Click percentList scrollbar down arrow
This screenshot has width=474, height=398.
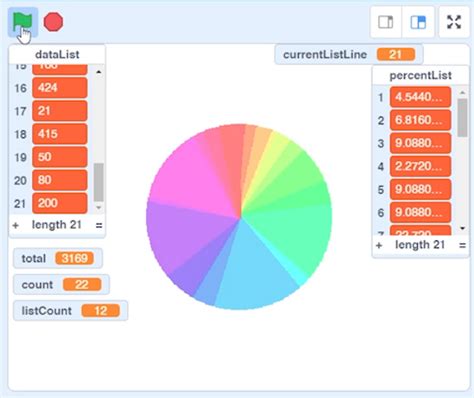coord(462,228)
